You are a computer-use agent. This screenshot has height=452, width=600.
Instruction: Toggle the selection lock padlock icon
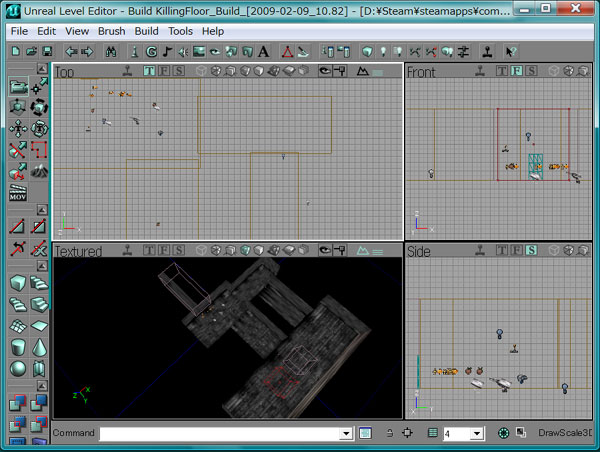pos(390,433)
